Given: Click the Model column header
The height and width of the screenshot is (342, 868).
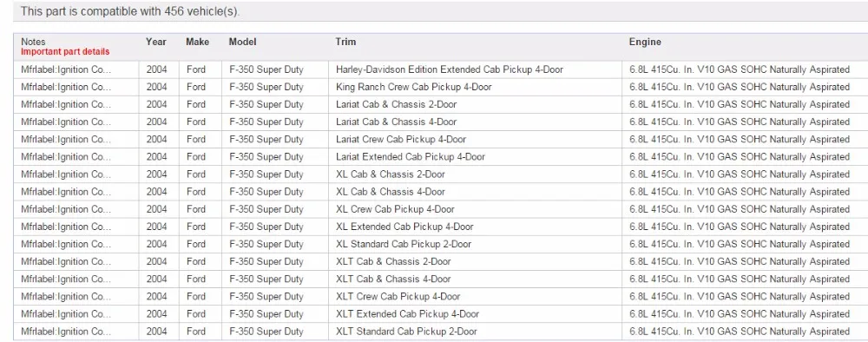Looking at the screenshot, I should coord(242,42).
